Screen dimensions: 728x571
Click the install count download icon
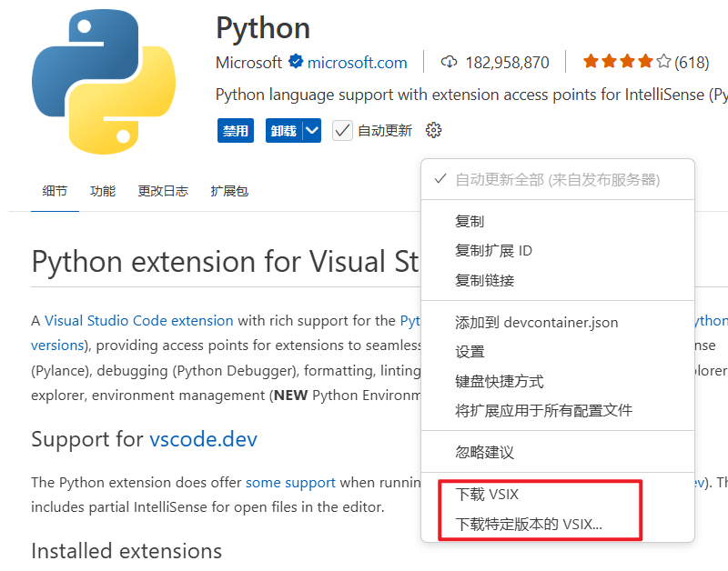click(449, 62)
